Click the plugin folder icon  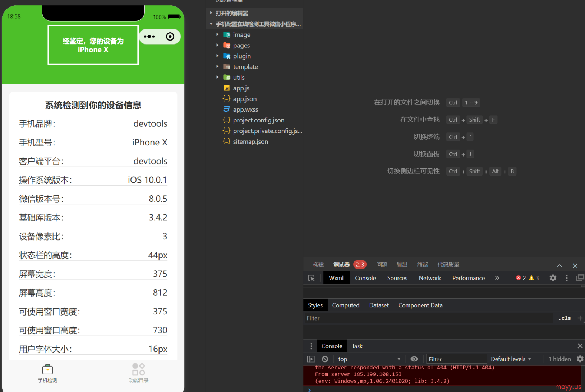pyautogui.click(x=227, y=56)
